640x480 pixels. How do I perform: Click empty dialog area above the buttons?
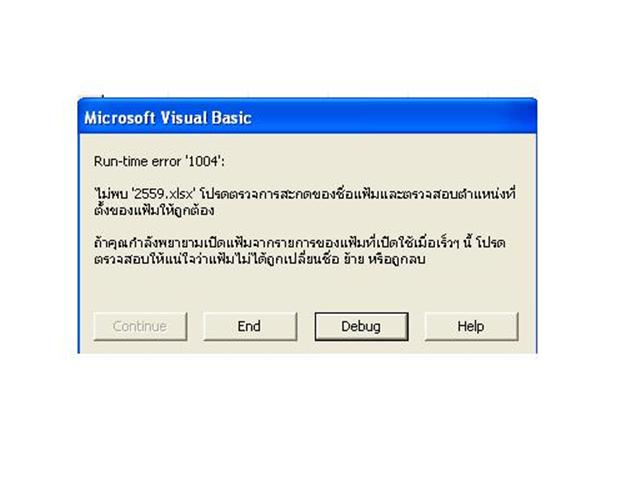306,290
